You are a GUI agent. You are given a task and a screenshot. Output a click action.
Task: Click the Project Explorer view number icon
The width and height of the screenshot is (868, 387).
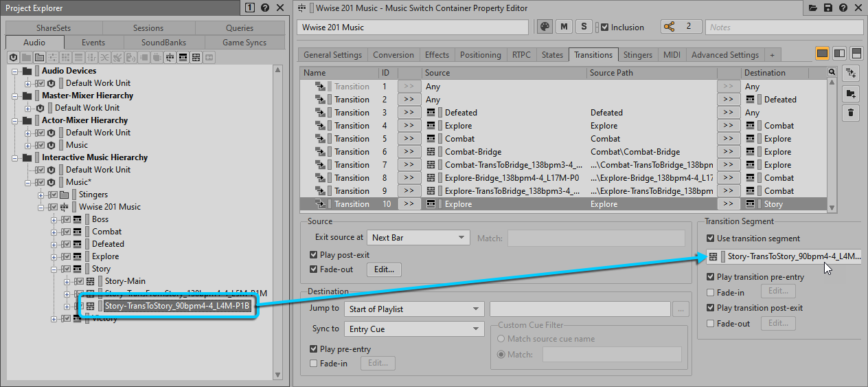(x=250, y=8)
